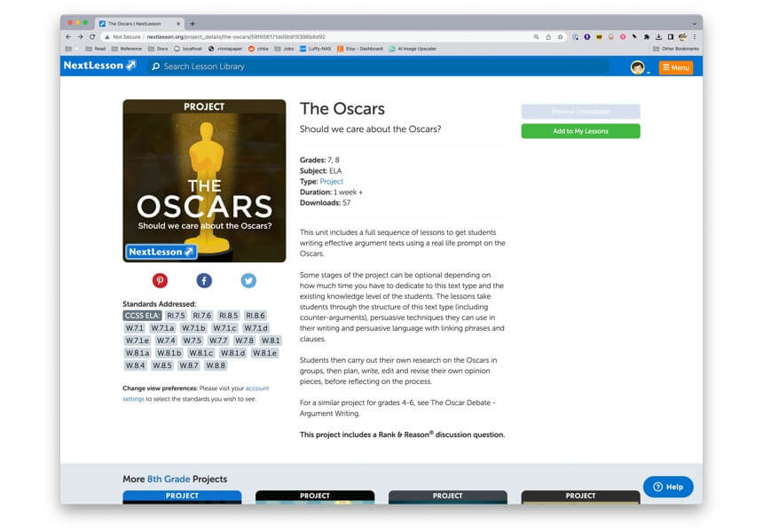Expand the Chrome tab list chevron
763x532 pixels.
tap(694, 24)
